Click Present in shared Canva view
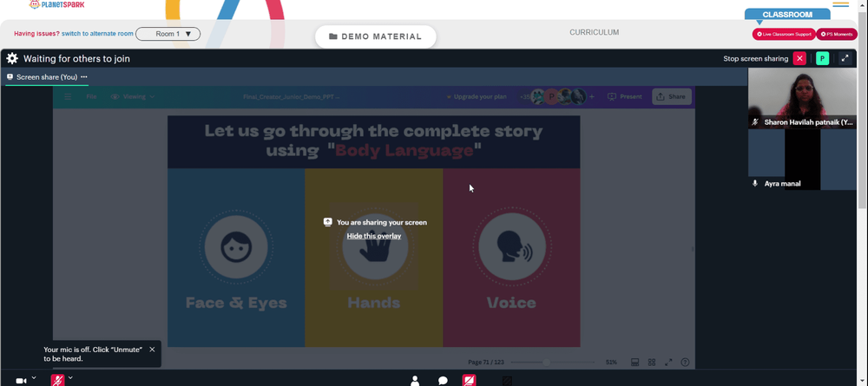 [x=624, y=97]
